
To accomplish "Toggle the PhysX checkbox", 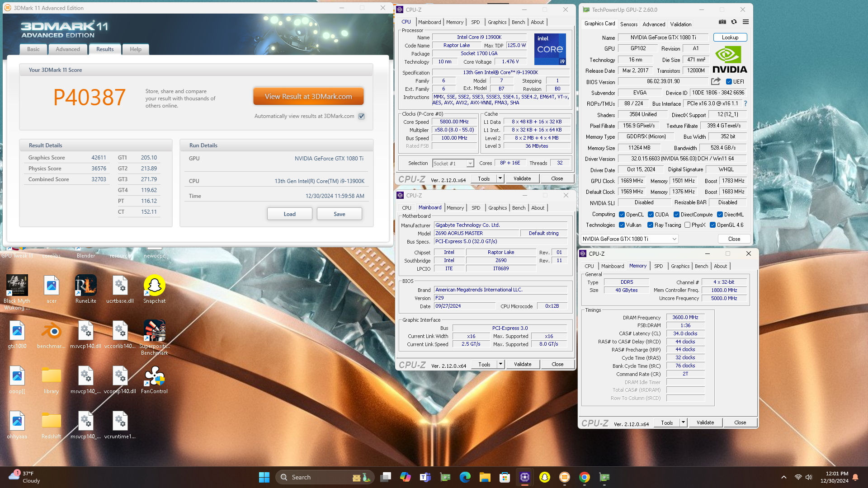I will click(687, 225).
